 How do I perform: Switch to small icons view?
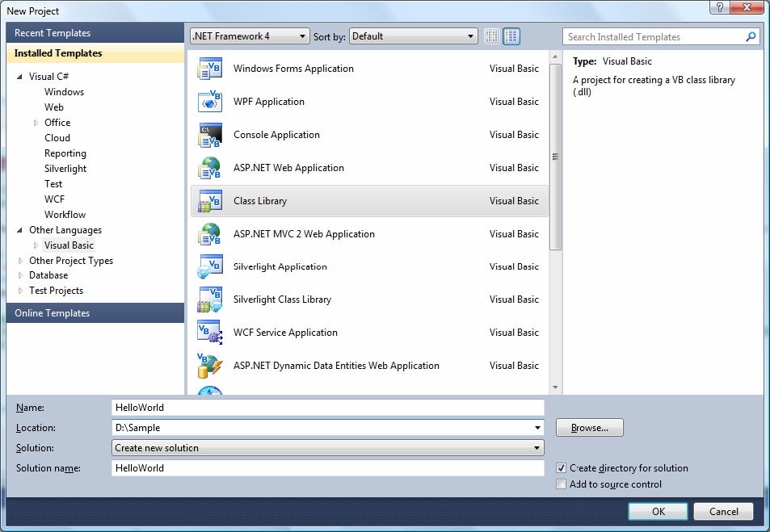click(x=491, y=36)
